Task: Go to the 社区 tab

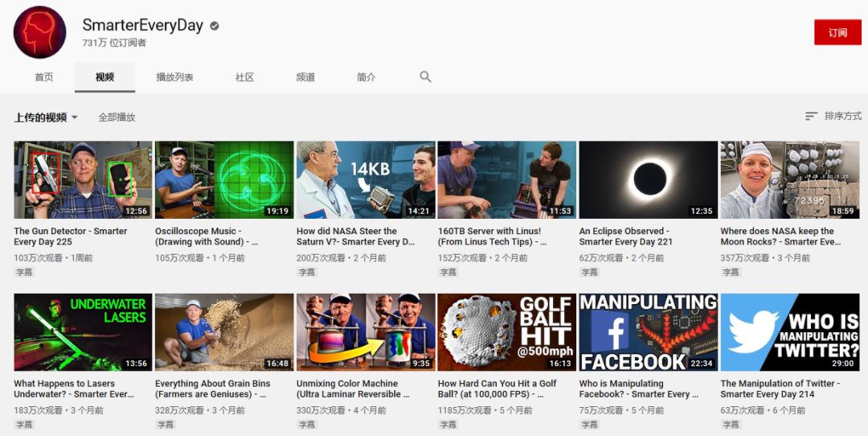Action: [244, 77]
